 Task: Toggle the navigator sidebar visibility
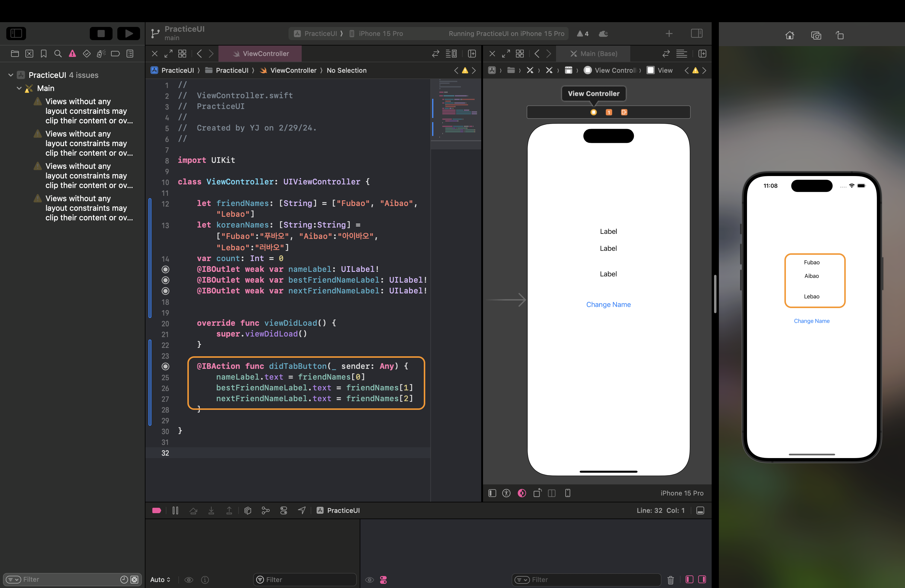coord(16,34)
